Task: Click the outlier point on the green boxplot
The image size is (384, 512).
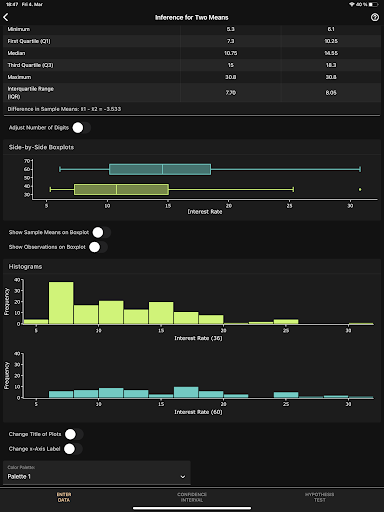Action: click(360, 189)
